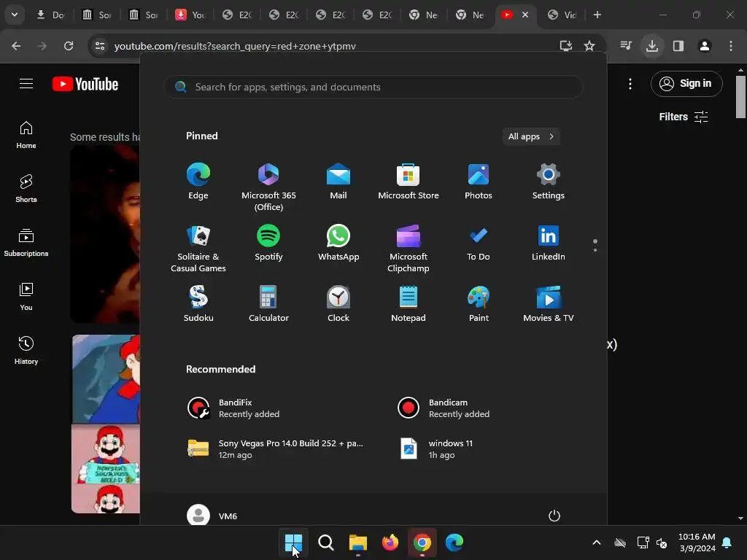The width and height of the screenshot is (747, 560).
Task: Click the Start menu search field
Action: (373, 87)
